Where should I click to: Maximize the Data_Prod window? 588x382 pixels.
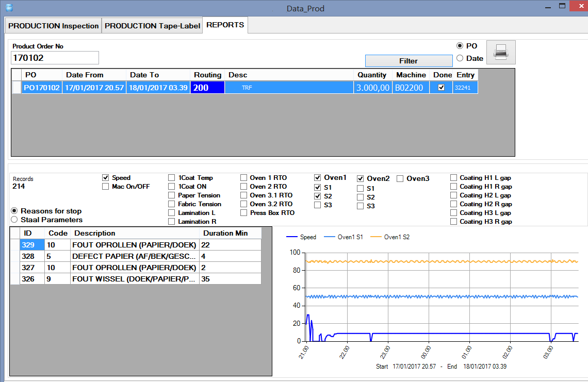coord(562,6)
